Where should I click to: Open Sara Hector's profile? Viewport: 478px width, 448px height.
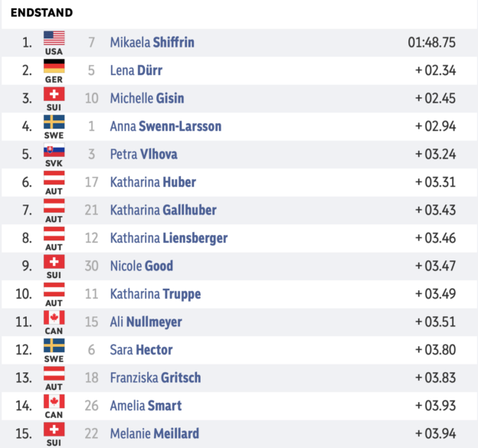[x=141, y=350]
